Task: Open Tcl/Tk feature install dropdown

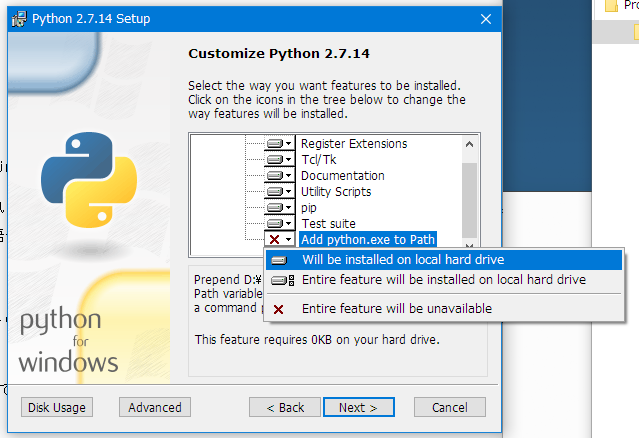Action: click(279, 160)
